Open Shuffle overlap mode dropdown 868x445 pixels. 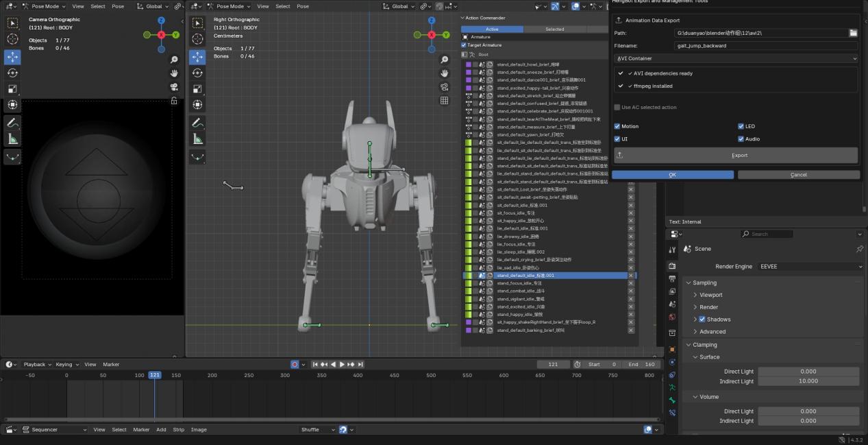318,429
